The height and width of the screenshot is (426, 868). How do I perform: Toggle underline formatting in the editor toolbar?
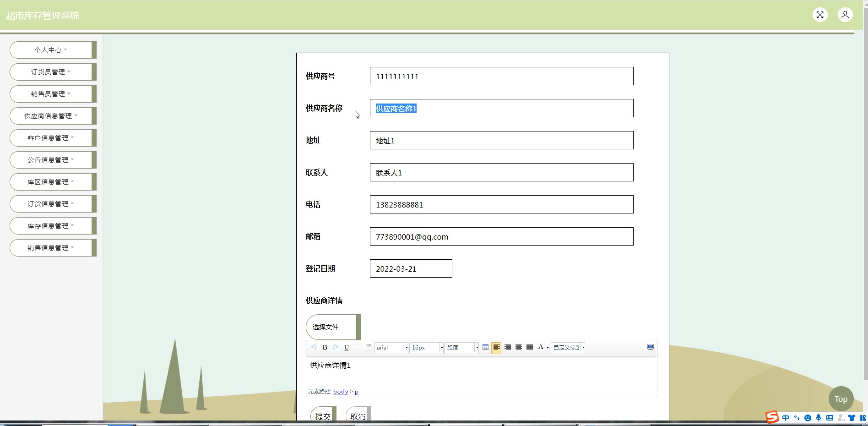point(347,347)
